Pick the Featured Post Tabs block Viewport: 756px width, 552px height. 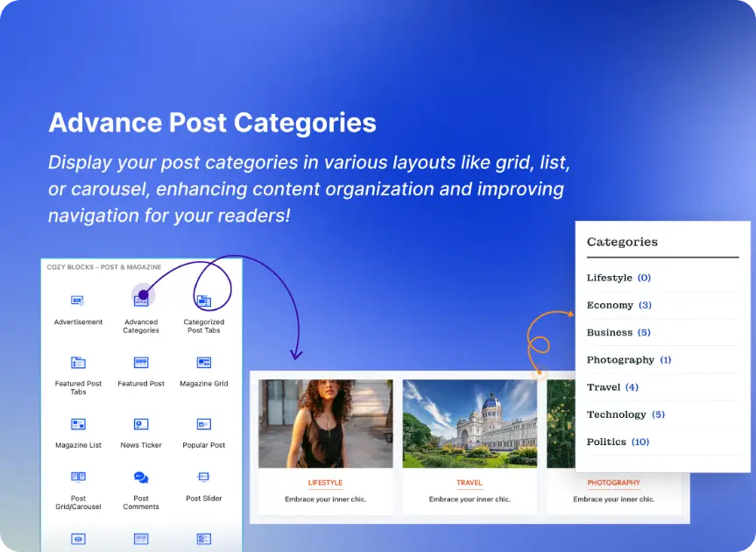click(x=78, y=363)
